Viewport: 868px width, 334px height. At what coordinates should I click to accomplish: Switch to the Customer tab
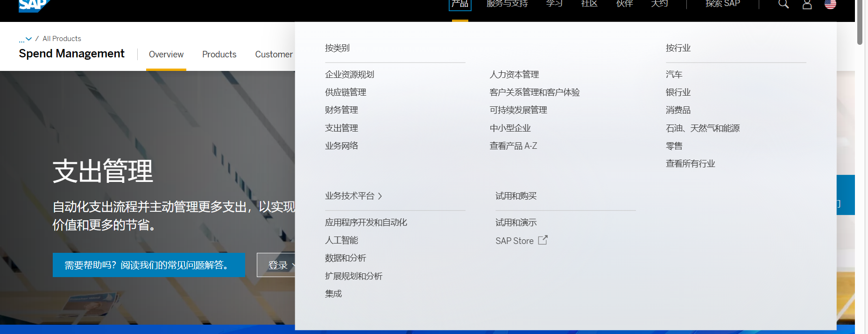[x=274, y=55]
